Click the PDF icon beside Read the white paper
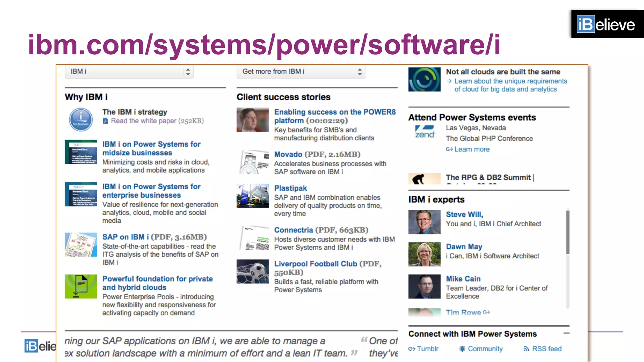Screen dimensions: 644x362 tap(105, 121)
